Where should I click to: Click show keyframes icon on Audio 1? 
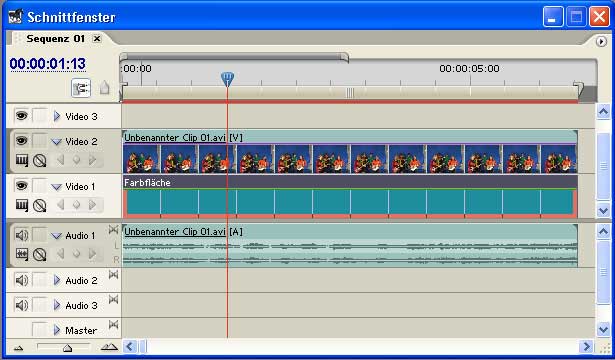point(39,255)
